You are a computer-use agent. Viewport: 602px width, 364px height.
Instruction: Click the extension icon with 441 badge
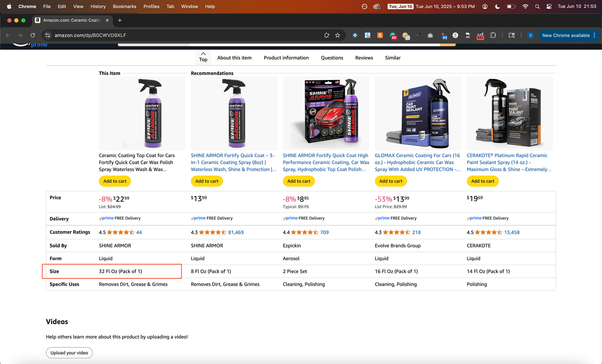click(480, 36)
